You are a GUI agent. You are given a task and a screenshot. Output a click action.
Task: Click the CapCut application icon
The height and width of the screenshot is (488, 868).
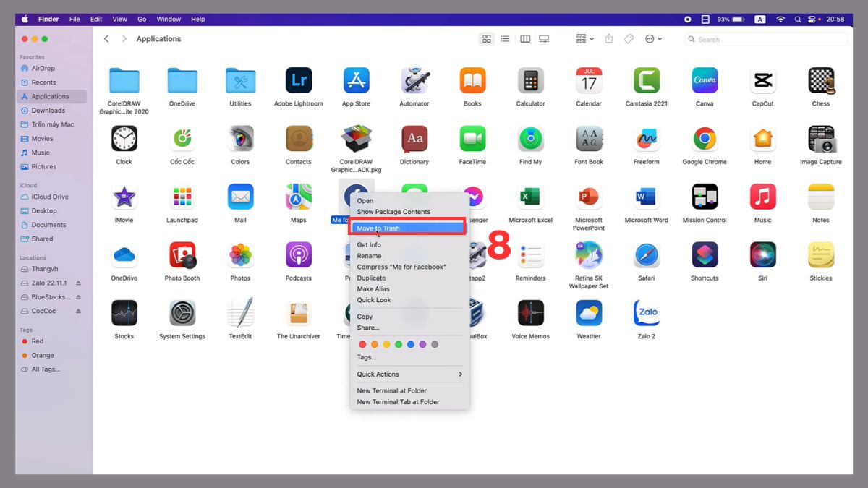click(x=762, y=80)
